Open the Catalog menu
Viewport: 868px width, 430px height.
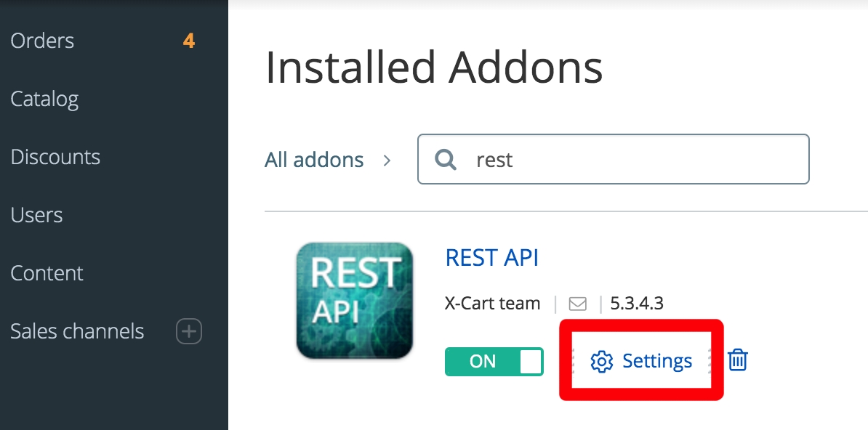click(44, 99)
